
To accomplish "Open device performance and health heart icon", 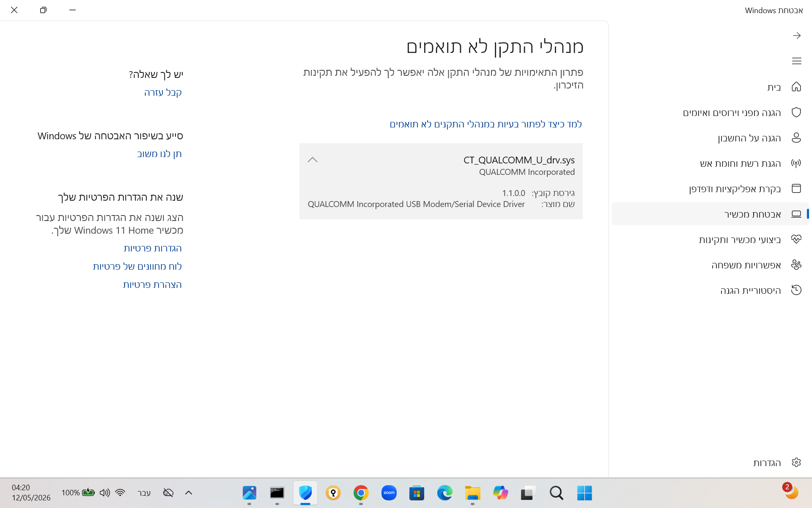I will [x=796, y=239].
